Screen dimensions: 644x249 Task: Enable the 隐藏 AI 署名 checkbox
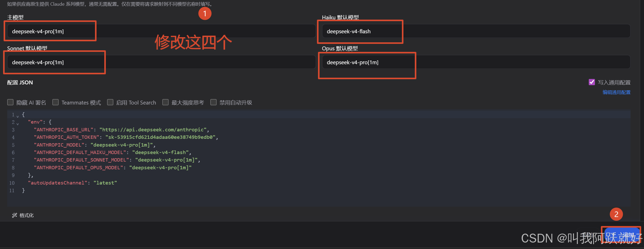tap(10, 102)
